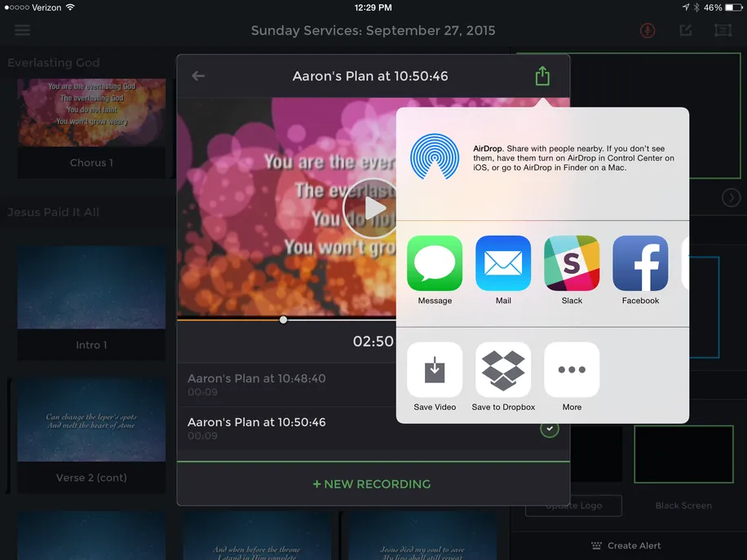Open More share options
This screenshot has width=747, height=560.
[572, 369]
